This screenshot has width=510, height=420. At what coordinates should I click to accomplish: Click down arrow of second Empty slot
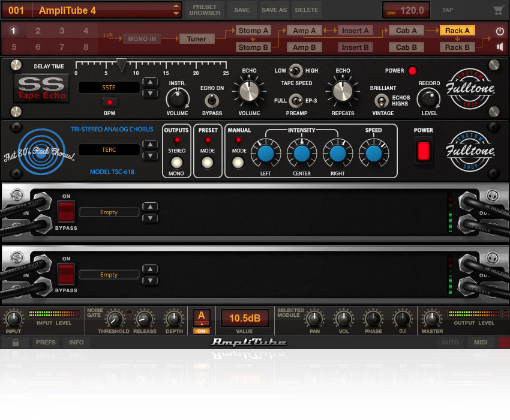pos(150,281)
